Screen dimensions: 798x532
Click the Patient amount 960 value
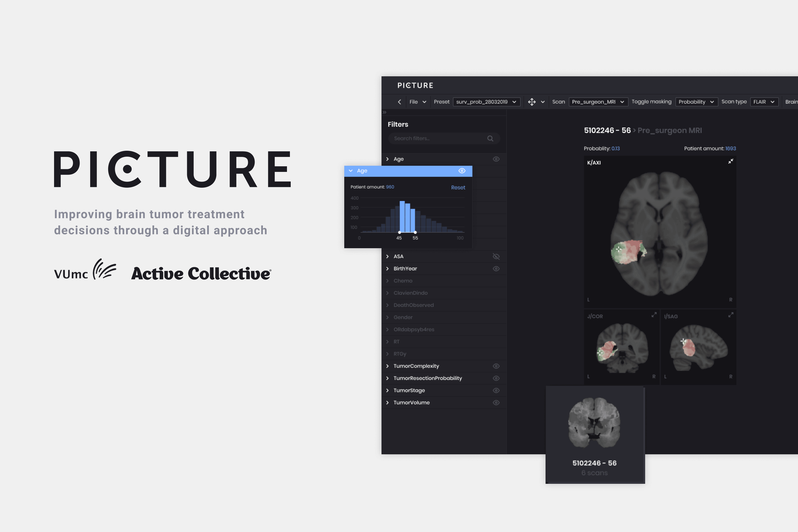(390, 187)
